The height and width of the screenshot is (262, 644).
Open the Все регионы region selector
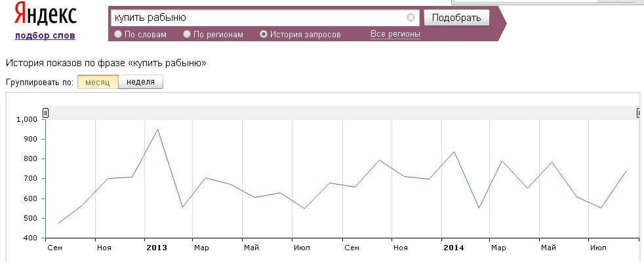tap(395, 34)
